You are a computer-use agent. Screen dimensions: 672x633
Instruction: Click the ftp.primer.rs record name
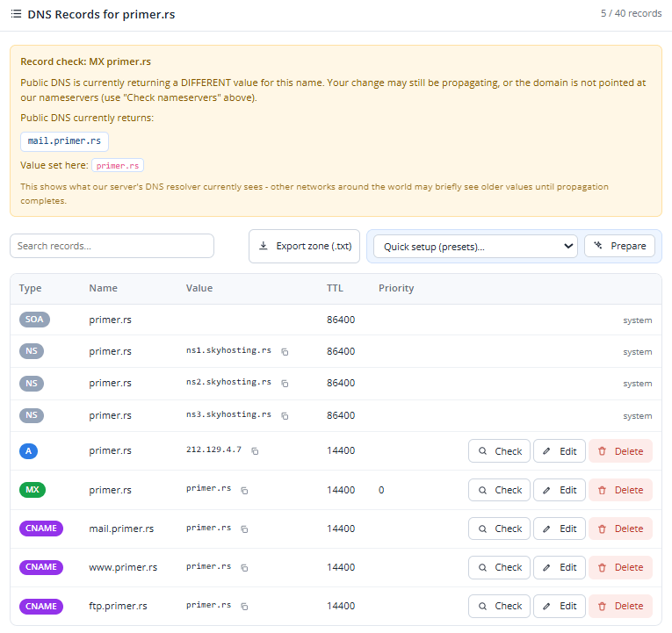tap(118, 606)
